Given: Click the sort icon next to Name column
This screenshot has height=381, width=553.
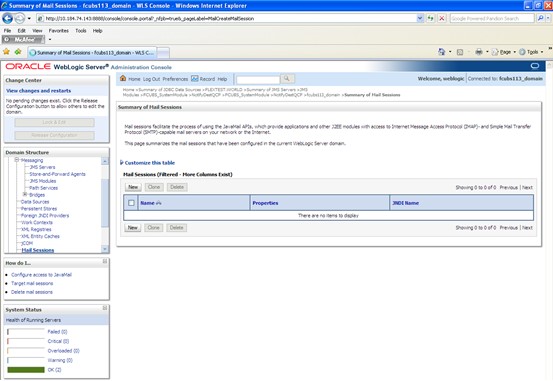Looking at the screenshot, I should click(158, 203).
